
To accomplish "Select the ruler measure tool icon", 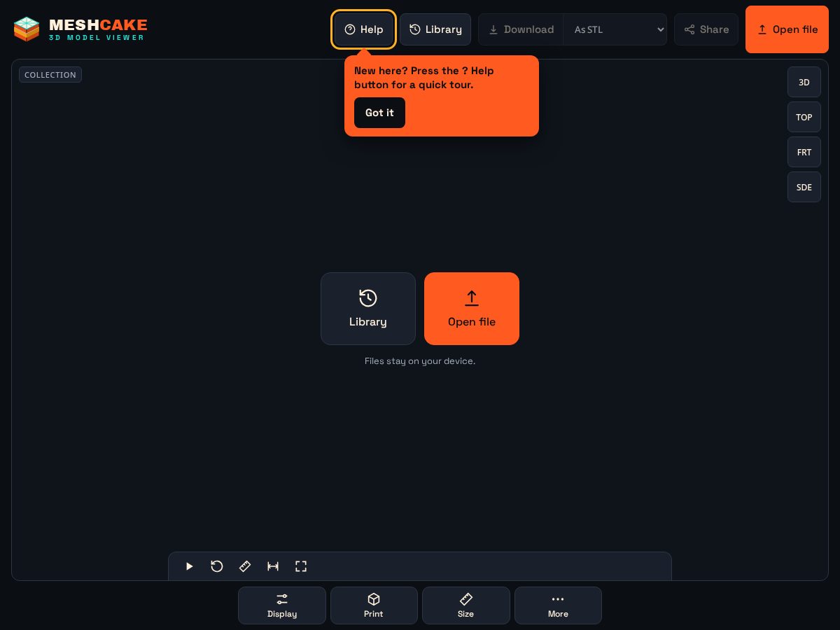I will [x=245, y=566].
